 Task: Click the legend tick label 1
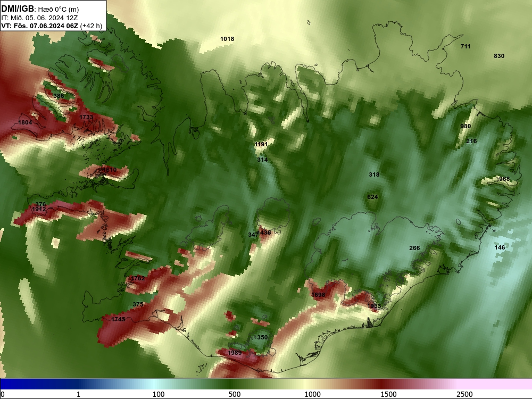[x=78, y=394]
